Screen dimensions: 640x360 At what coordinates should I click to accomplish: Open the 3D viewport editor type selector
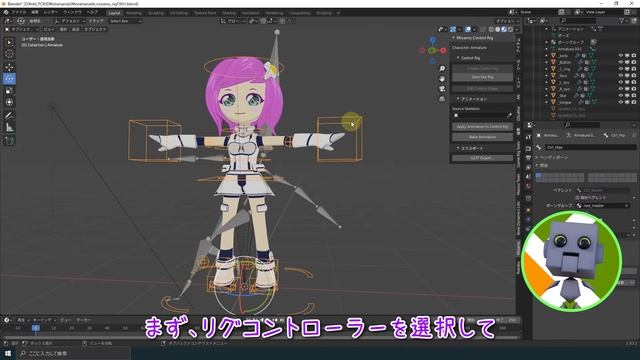[8, 21]
